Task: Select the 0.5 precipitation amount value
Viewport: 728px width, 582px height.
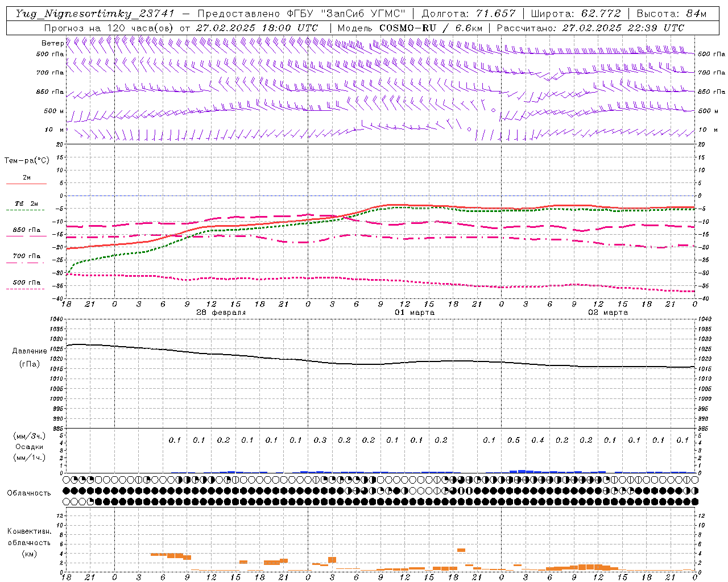Action: [x=514, y=440]
